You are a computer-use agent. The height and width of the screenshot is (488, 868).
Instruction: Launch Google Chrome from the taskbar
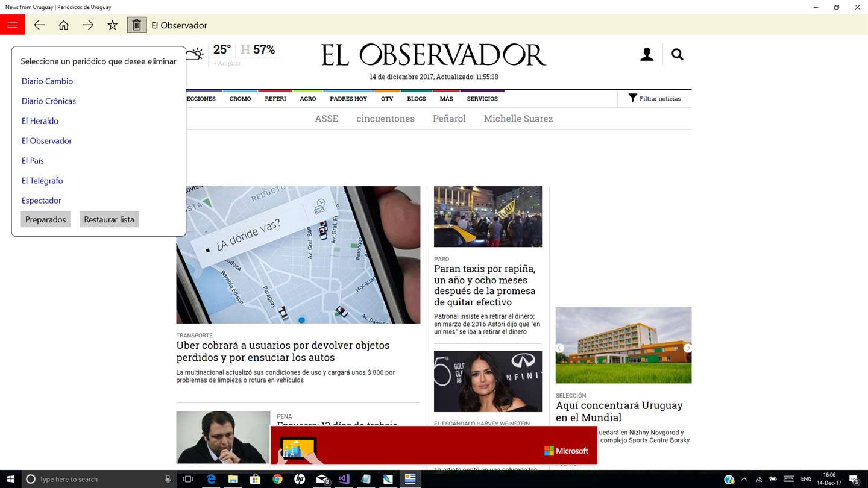click(277, 479)
